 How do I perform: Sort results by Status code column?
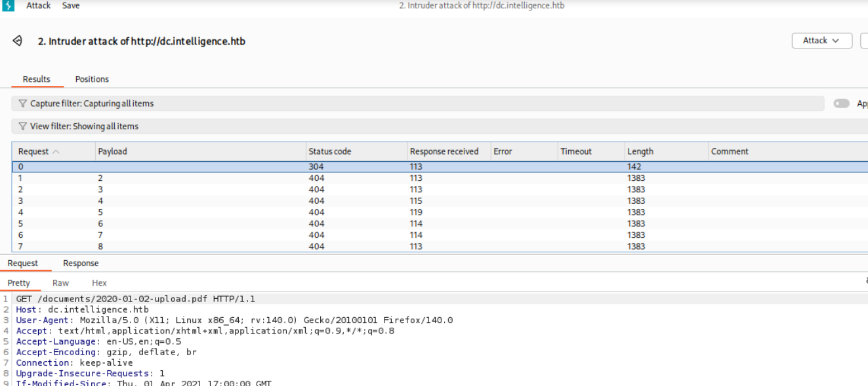pyautogui.click(x=330, y=151)
